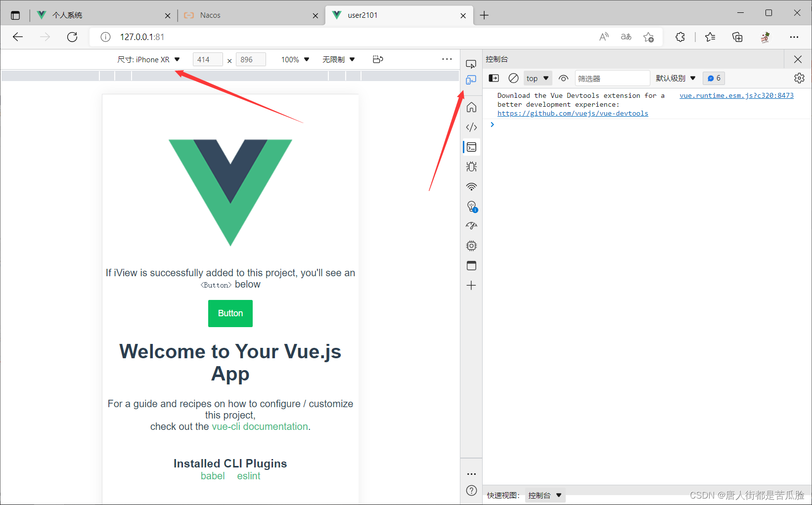Open vue-cli documentation link
This screenshot has width=812, height=505.
point(260,426)
